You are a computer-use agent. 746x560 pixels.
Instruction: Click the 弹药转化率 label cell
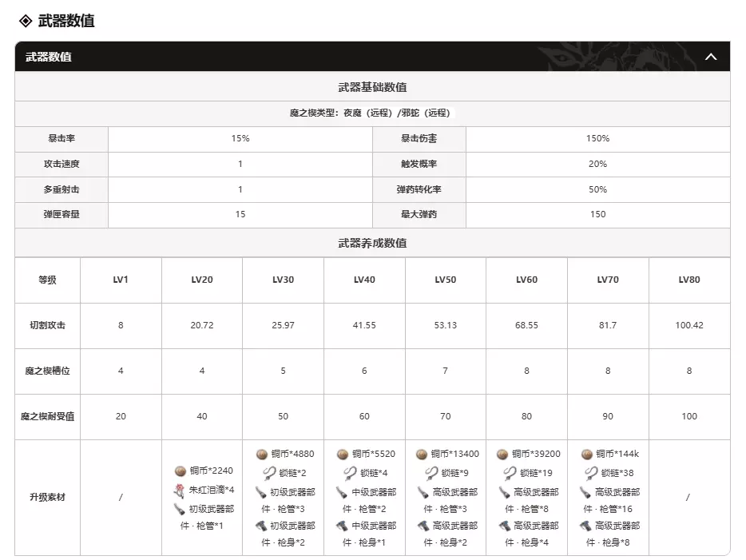[419, 189]
